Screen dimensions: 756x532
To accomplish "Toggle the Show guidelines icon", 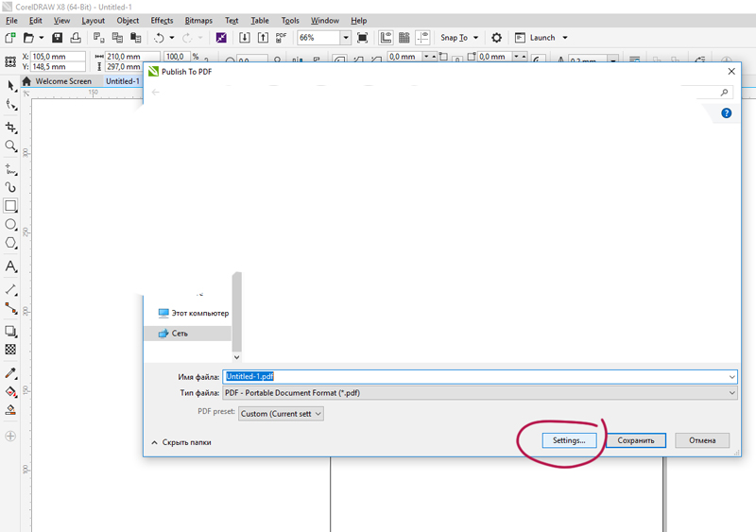I will [x=422, y=38].
